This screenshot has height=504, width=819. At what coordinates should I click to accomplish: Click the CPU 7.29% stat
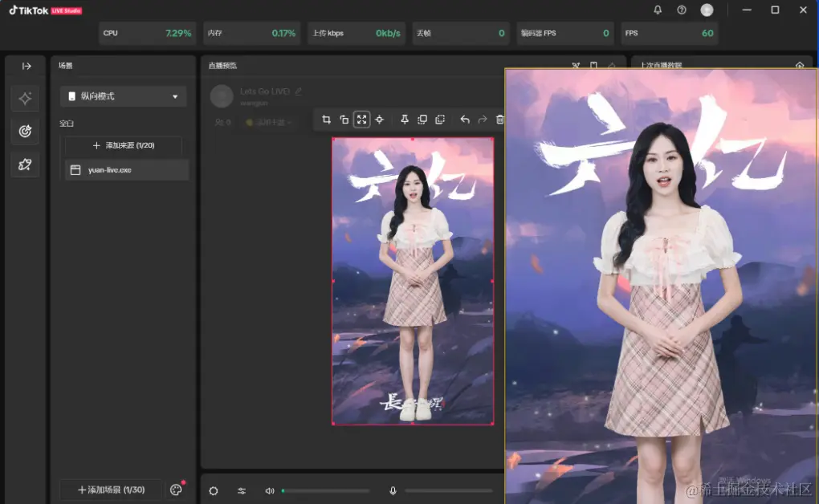tap(147, 33)
